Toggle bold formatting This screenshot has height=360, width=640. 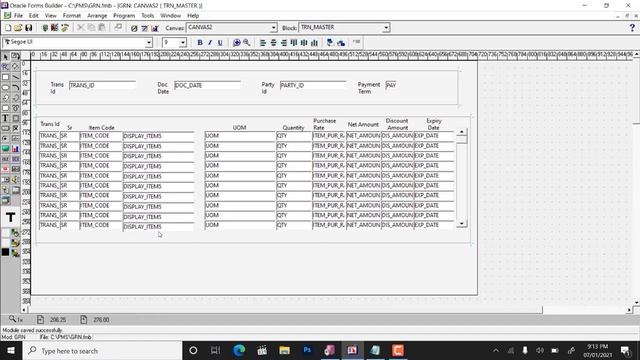pos(200,42)
